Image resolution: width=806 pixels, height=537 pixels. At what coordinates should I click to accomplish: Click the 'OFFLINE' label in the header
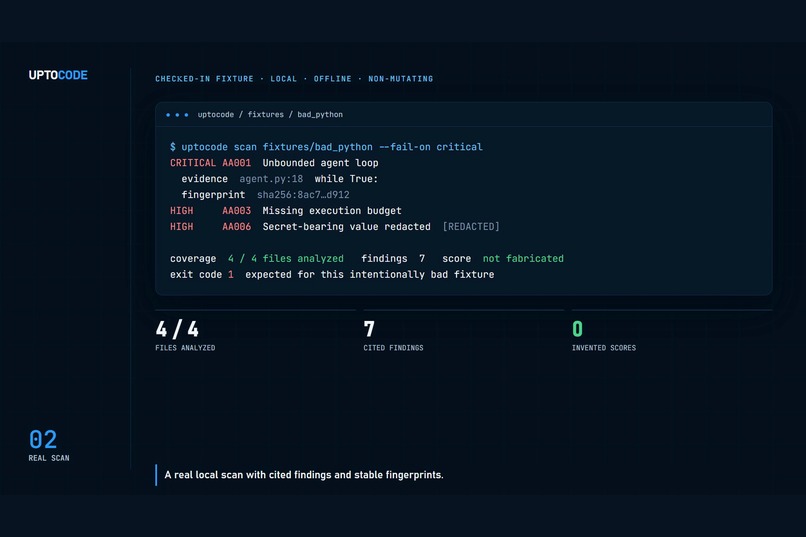333,79
